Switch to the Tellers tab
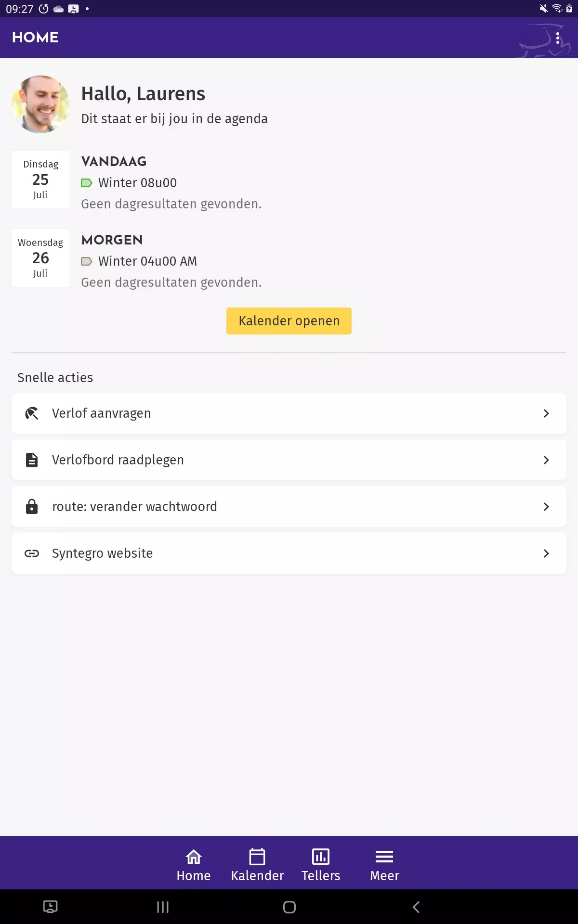The image size is (578, 924). click(x=321, y=865)
